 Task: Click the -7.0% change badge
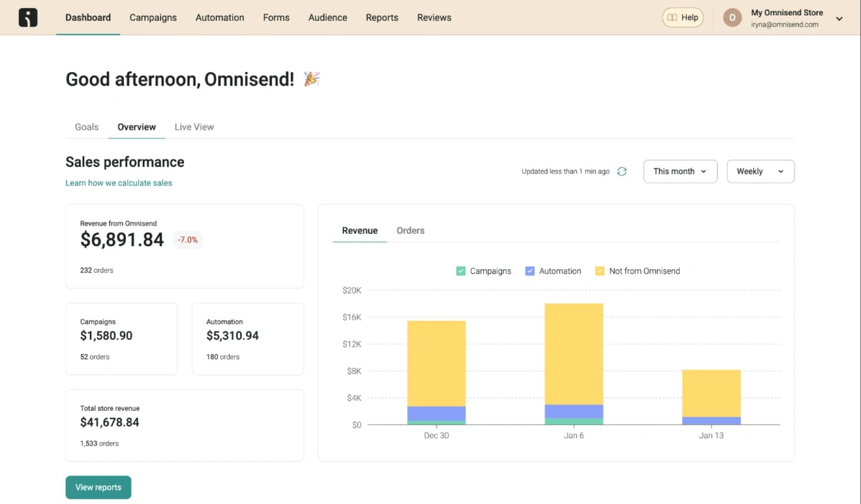188,240
